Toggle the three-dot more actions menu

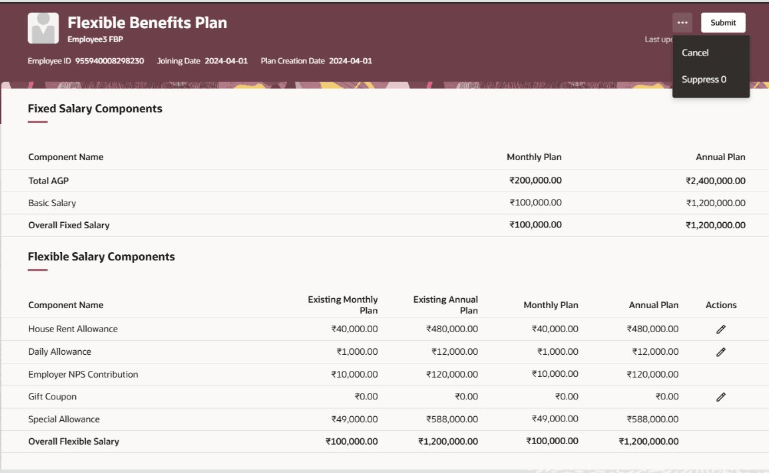(682, 23)
